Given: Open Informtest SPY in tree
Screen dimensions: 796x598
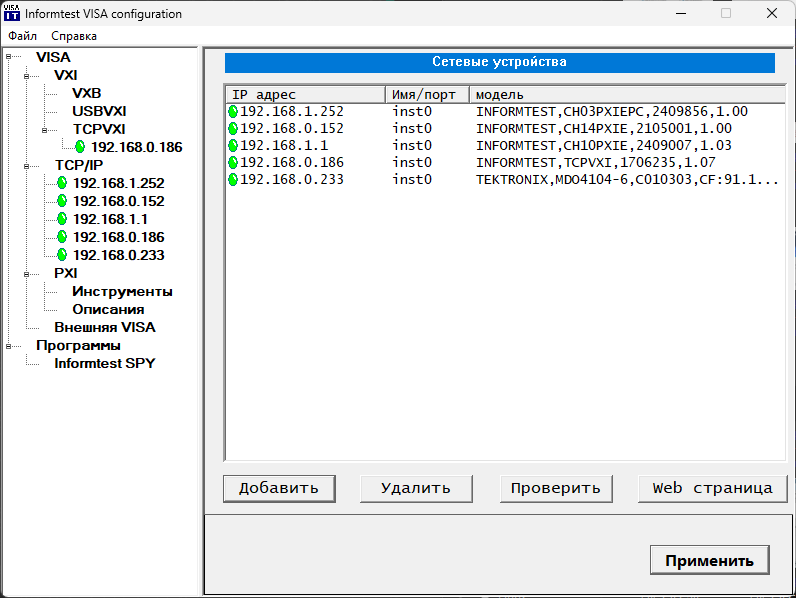Looking at the screenshot, I should [105, 363].
